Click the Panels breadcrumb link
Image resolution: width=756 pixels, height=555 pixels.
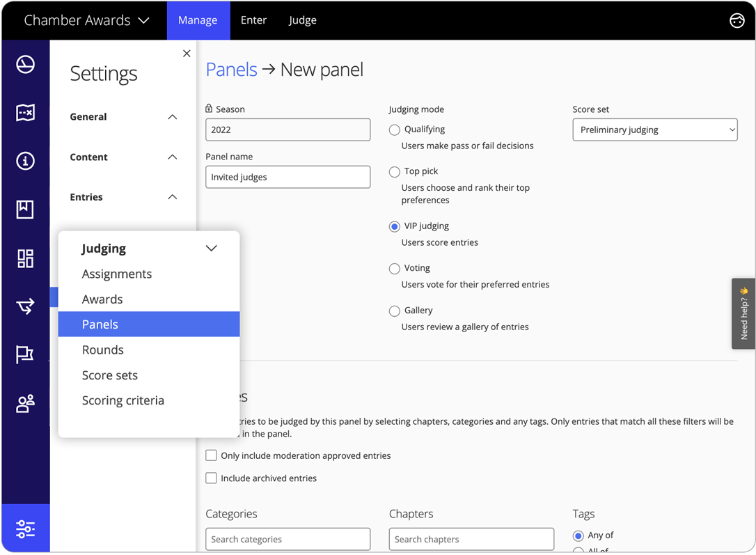click(x=231, y=70)
